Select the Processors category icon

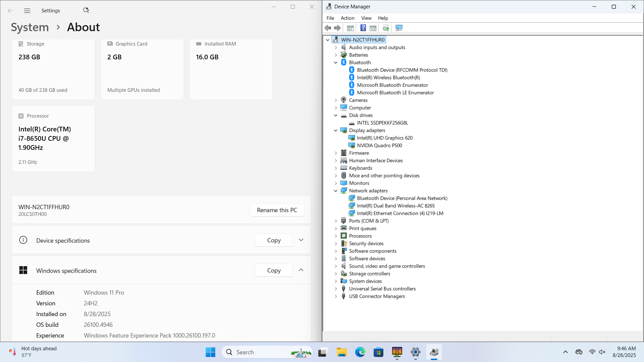pos(343,236)
